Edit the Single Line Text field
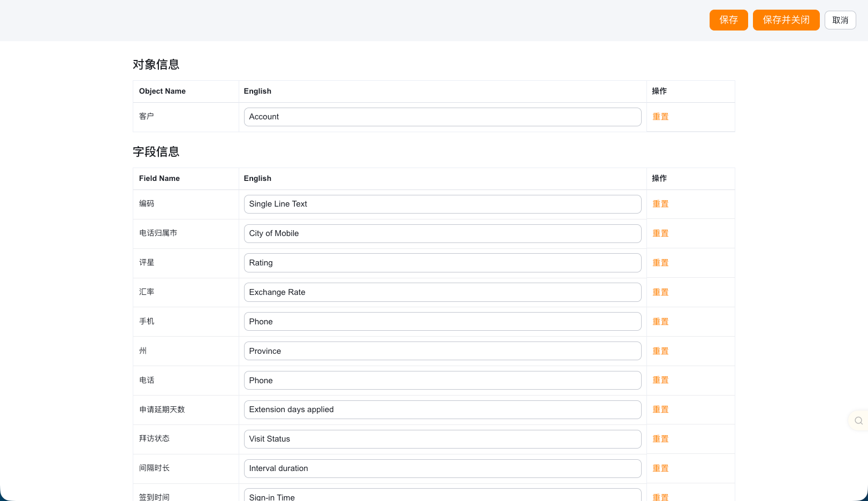 coord(443,204)
